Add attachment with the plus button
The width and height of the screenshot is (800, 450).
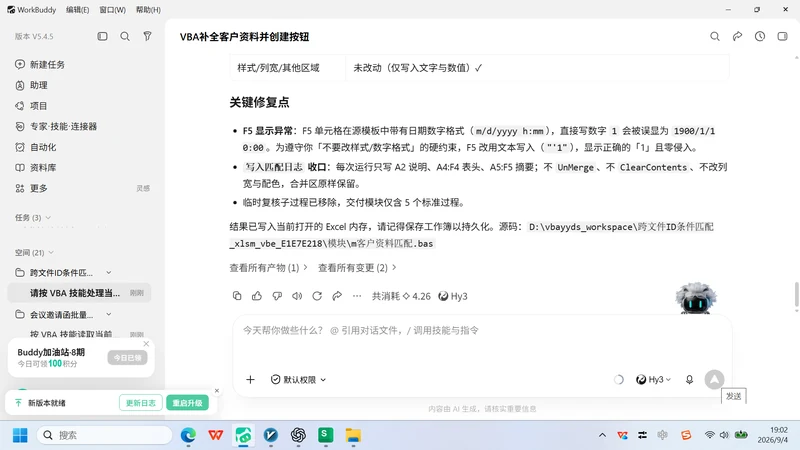(250, 380)
